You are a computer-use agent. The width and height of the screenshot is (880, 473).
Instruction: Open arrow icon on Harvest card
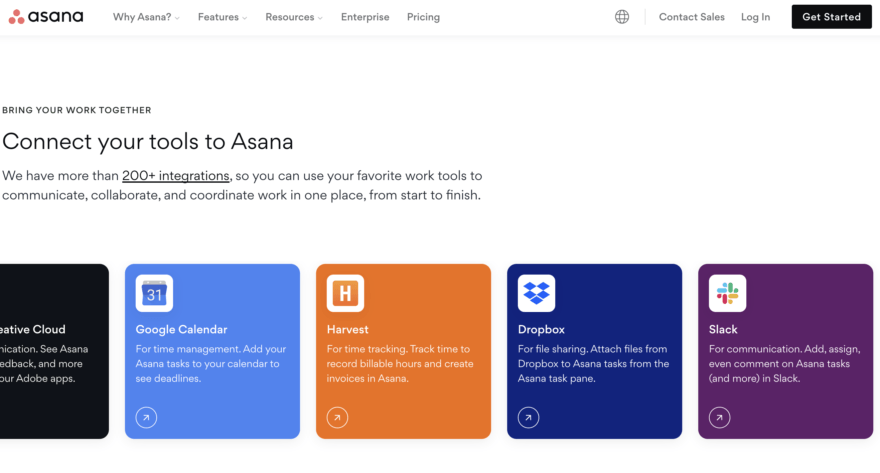(x=338, y=417)
